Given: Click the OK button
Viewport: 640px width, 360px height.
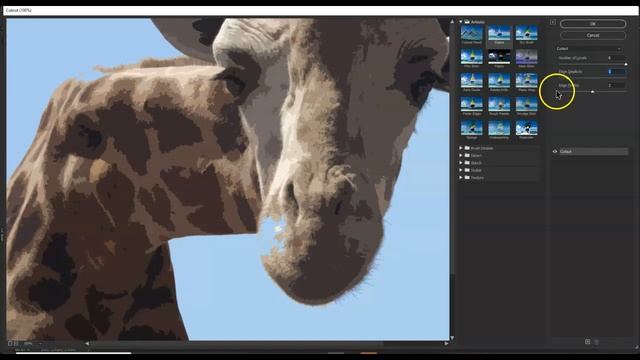Looking at the screenshot, I should 593,24.
